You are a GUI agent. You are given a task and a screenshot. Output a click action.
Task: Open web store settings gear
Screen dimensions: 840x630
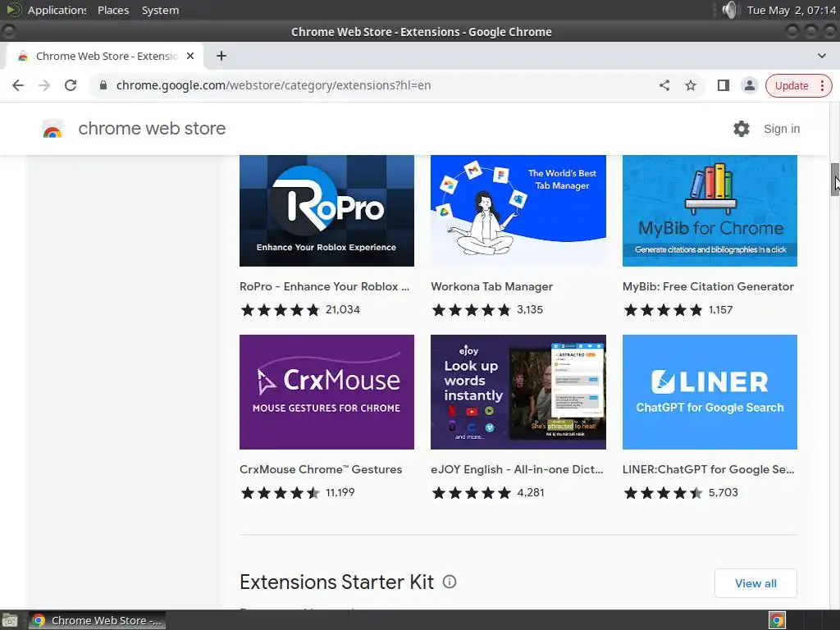coord(742,129)
